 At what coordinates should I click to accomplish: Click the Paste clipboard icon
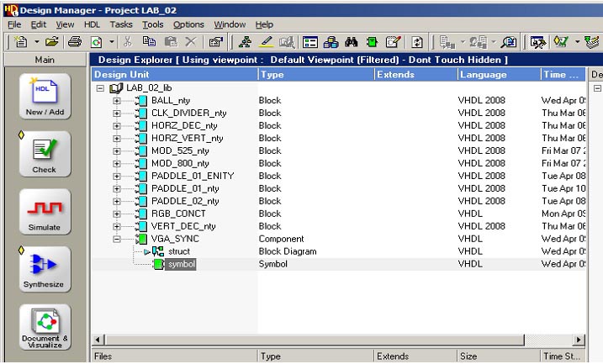(171, 41)
